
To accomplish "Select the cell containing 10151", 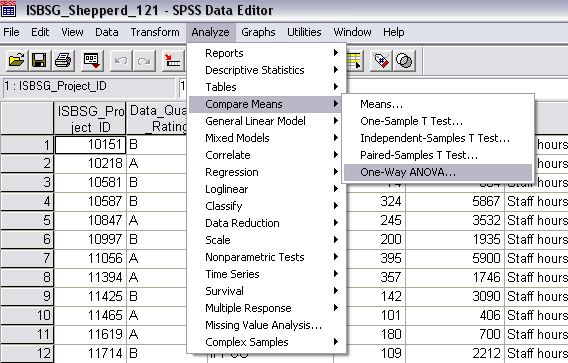I will 90,145.
